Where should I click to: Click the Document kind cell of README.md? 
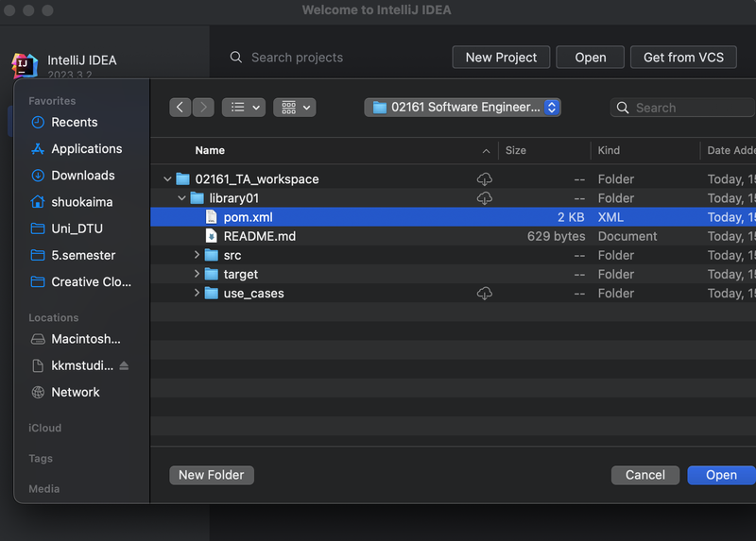coord(627,236)
